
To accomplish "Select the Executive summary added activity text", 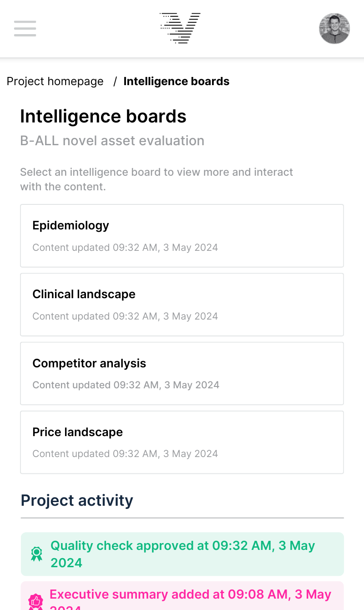I will click(190, 595).
